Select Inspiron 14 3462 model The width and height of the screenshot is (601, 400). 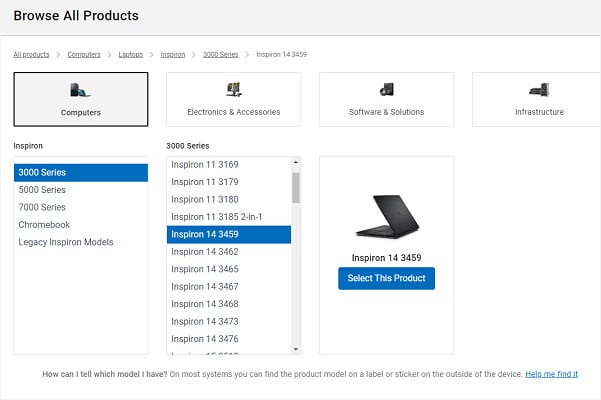pos(229,252)
